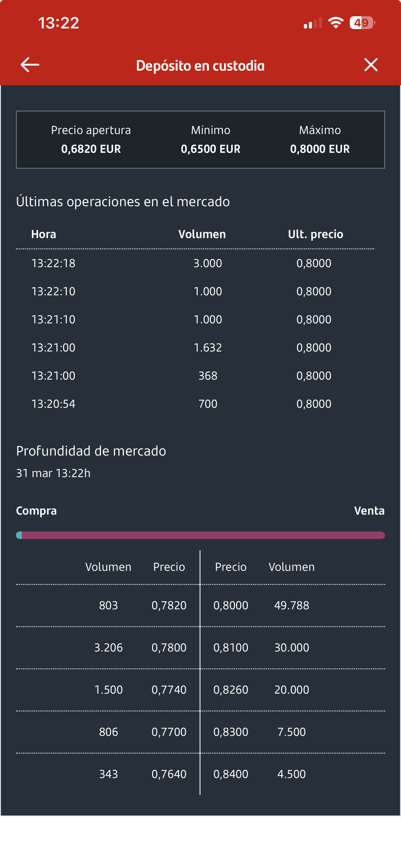Tap the Hora column header

pos(44,234)
